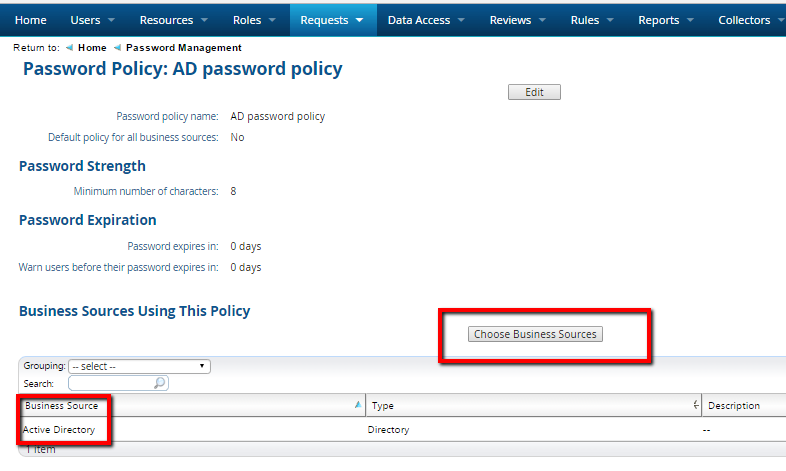Open the Requests menu
The width and height of the screenshot is (786, 471).
click(x=333, y=20)
